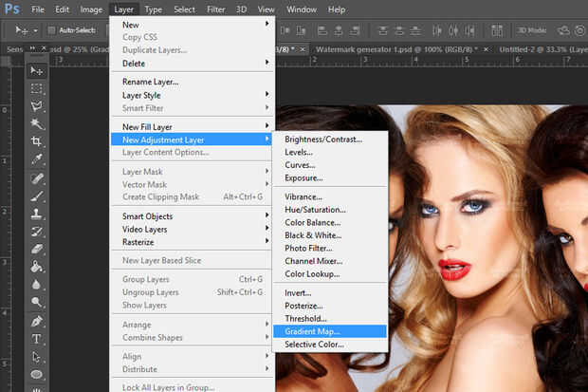Select the Brush tool
This screenshot has width=588, height=392.
coord(37,196)
